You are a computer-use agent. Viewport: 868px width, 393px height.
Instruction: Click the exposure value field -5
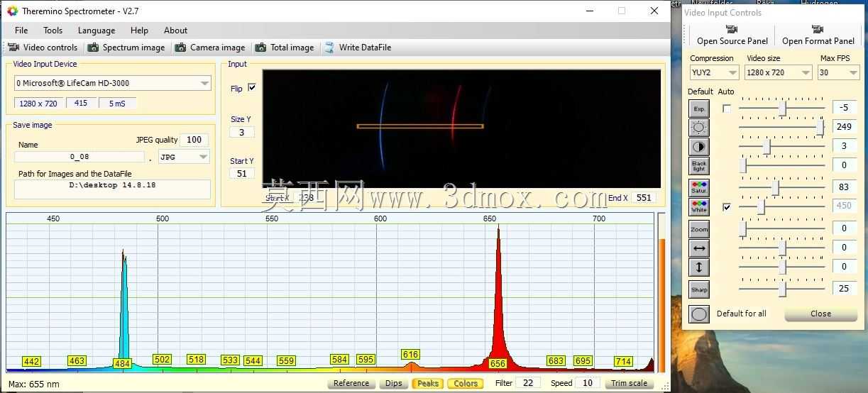(845, 108)
